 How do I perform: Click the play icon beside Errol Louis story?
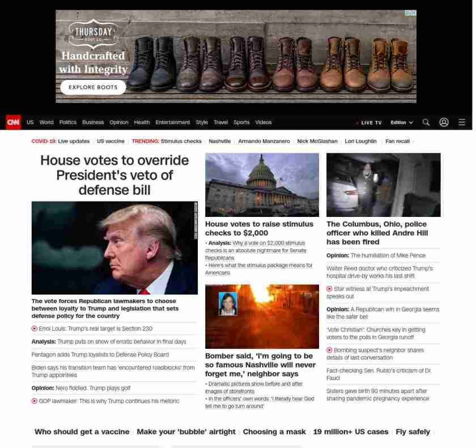click(35, 328)
